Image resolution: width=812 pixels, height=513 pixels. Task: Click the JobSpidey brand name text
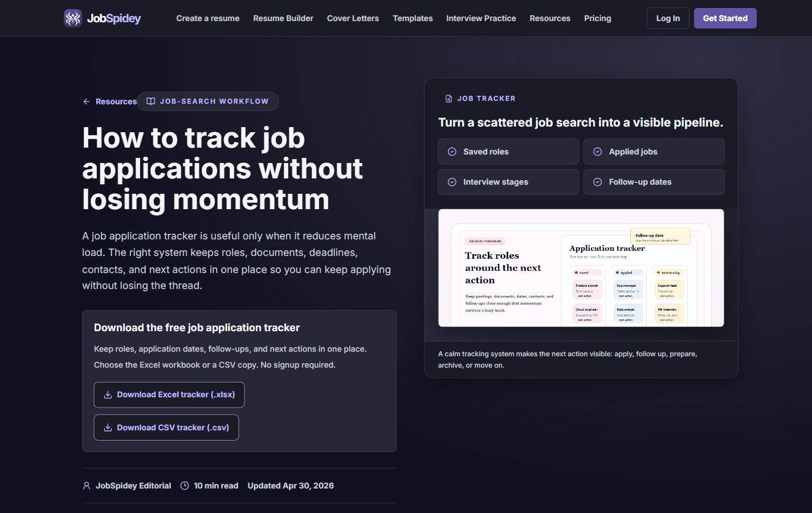point(114,18)
